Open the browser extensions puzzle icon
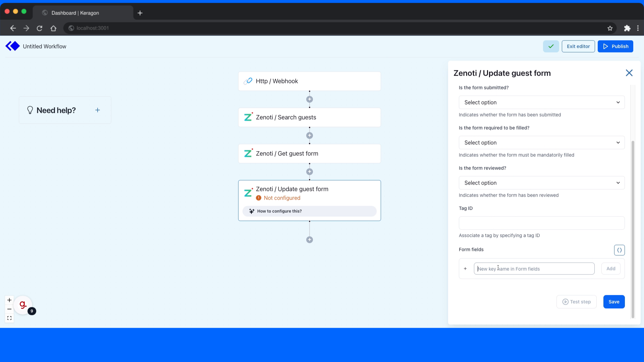Screen dimensions: 644x362 click(x=627, y=28)
